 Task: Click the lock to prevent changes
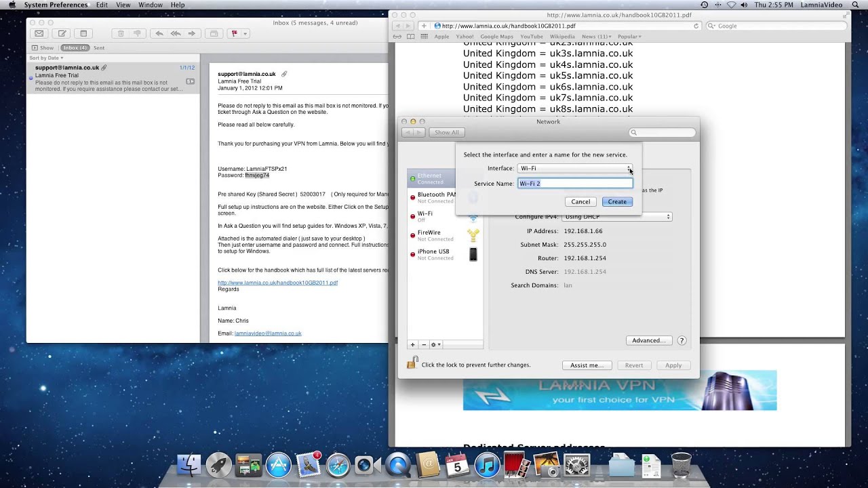(412, 363)
